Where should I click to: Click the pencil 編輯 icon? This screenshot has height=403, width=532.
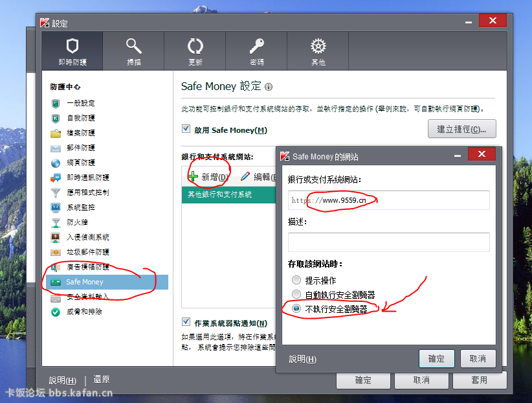pyautogui.click(x=245, y=176)
